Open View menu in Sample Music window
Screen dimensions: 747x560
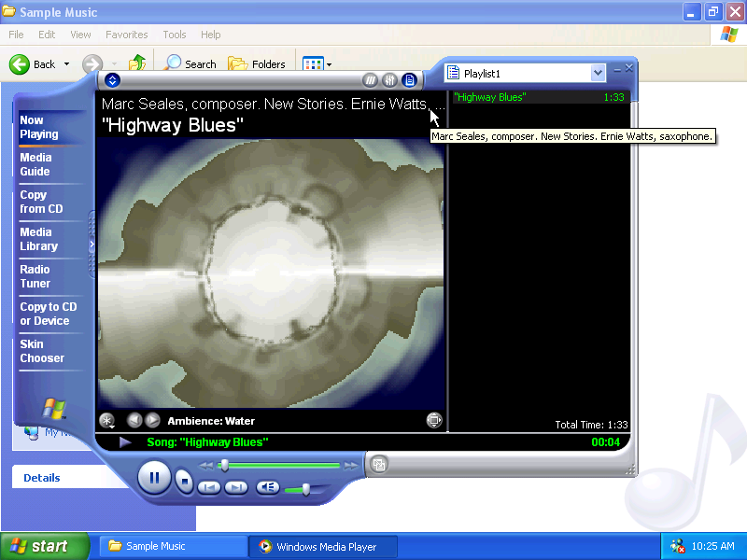(80, 35)
